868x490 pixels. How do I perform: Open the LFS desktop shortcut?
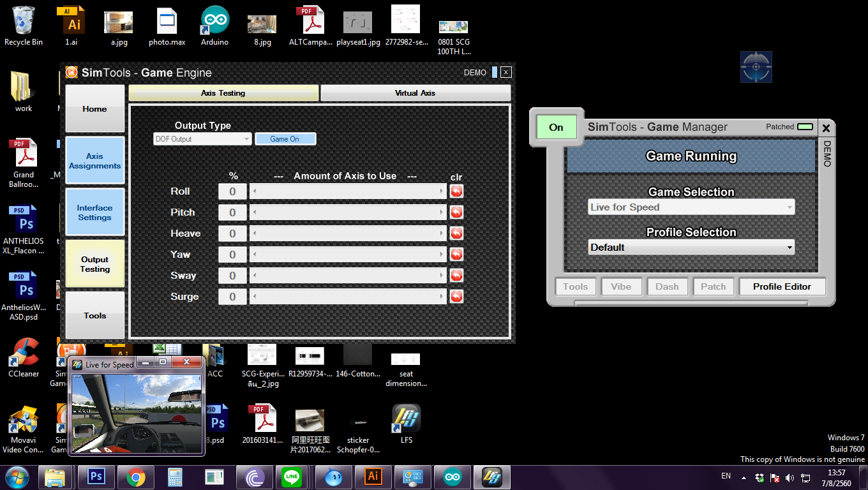click(x=406, y=424)
